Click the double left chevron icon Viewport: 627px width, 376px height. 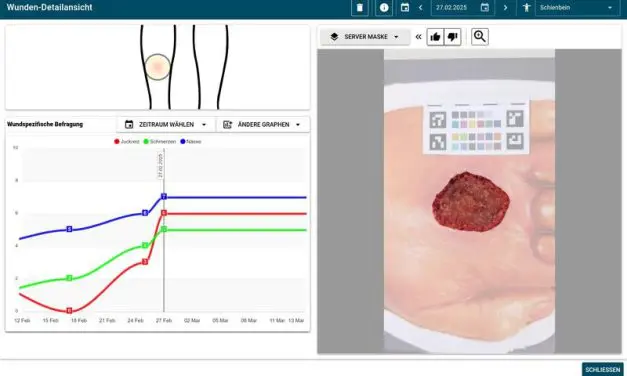pos(418,37)
